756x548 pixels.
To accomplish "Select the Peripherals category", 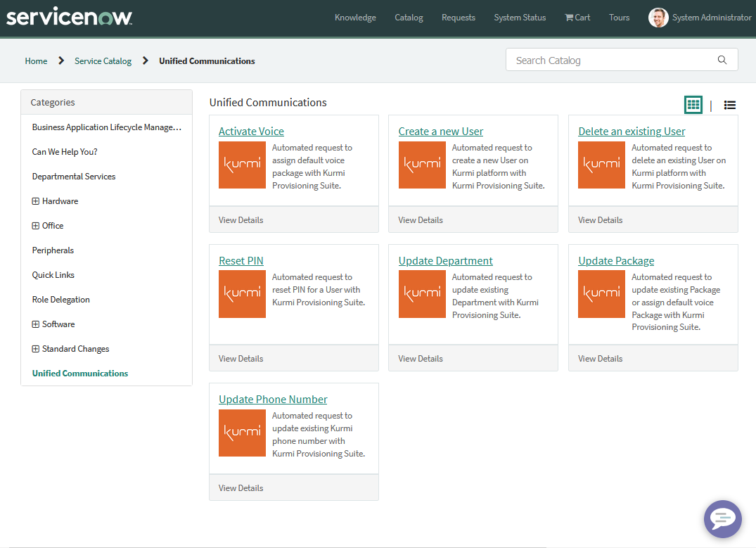I will point(53,250).
